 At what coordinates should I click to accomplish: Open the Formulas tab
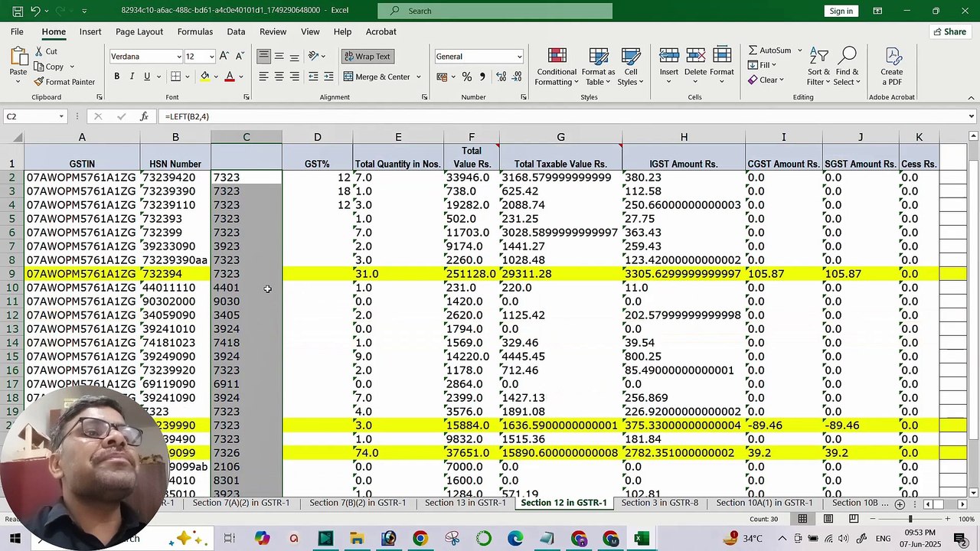click(x=195, y=31)
